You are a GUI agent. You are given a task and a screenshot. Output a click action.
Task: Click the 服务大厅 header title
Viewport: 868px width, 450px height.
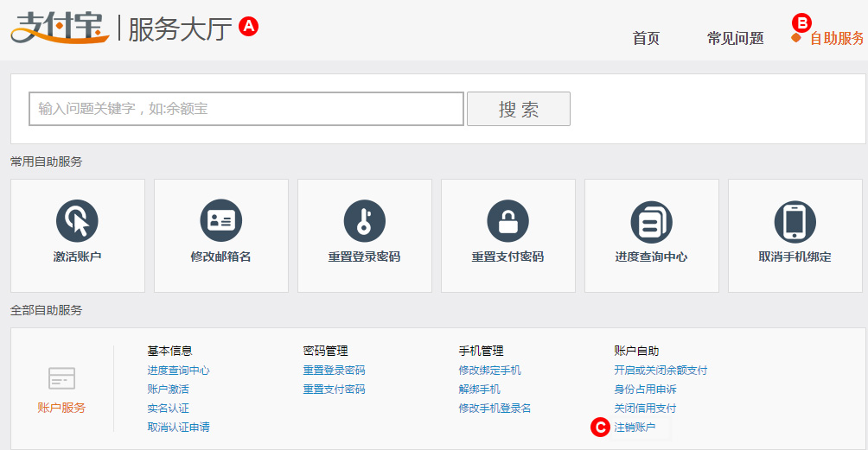[180, 29]
